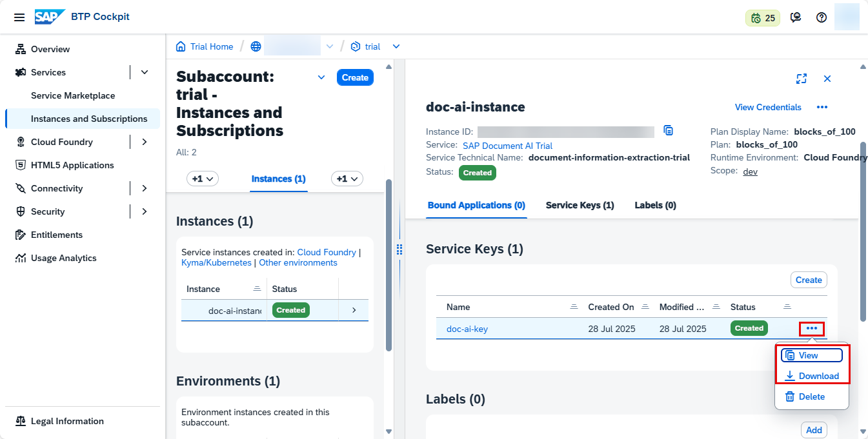
Task: Open the right +1 tab overflow
Action: pyautogui.click(x=347, y=179)
